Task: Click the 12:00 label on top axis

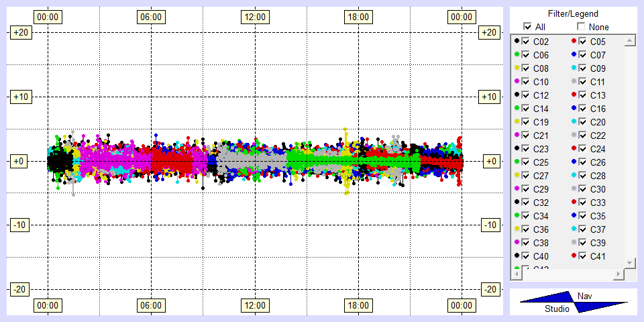Action: 254,17
